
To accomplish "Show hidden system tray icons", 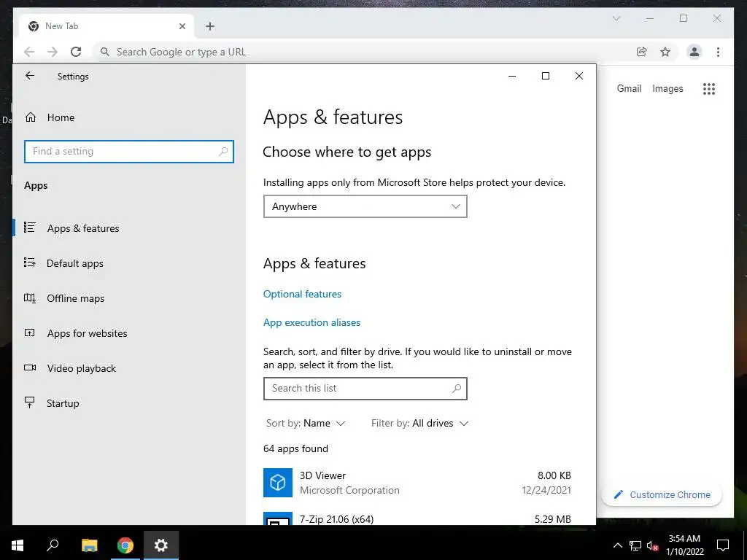I will (x=617, y=545).
